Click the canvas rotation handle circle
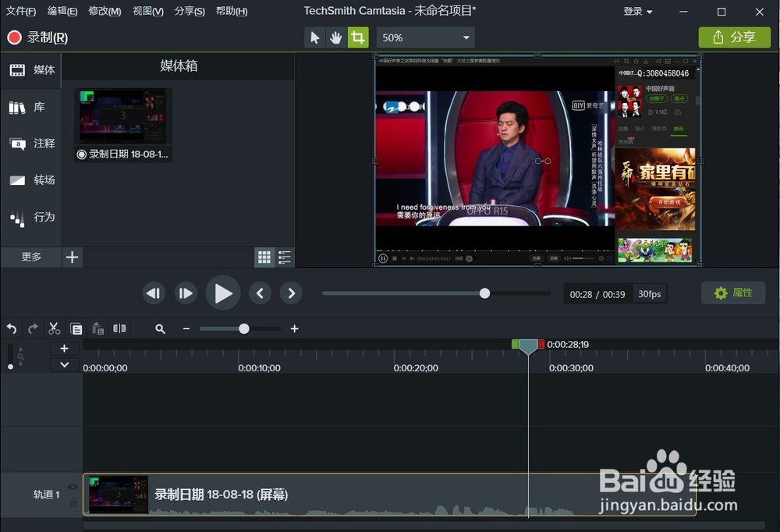This screenshot has width=780, height=532. coord(548,161)
